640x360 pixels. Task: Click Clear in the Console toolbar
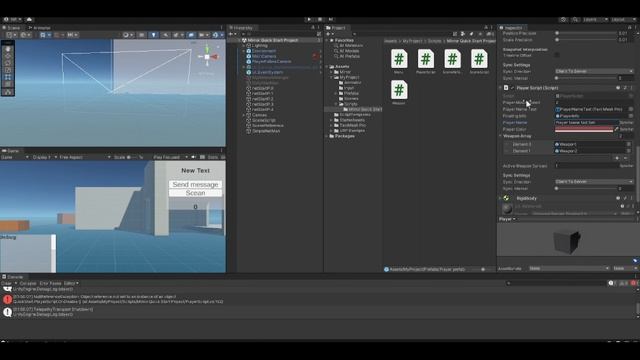point(6,283)
